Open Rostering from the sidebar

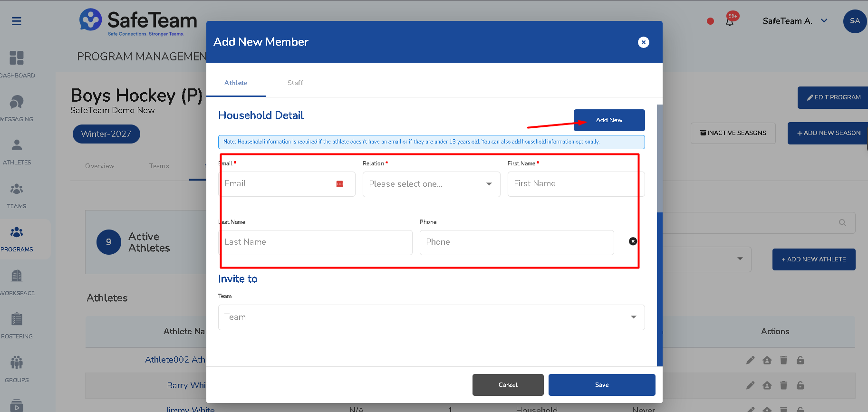click(x=17, y=326)
